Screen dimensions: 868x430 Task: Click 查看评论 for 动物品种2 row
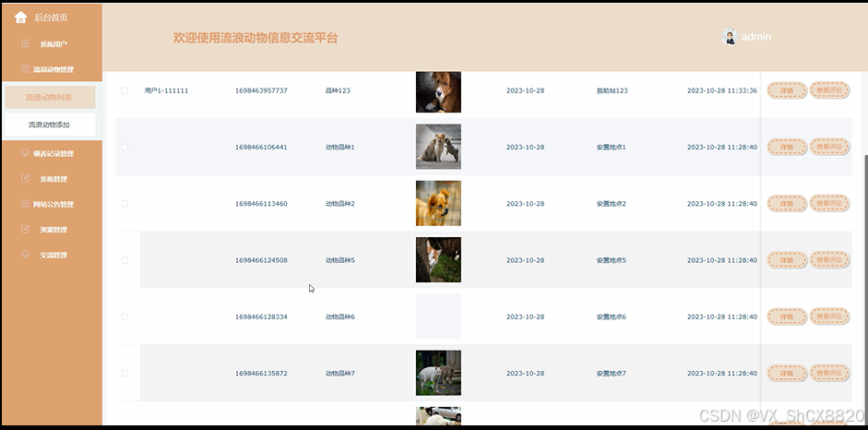(x=829, y=203)
